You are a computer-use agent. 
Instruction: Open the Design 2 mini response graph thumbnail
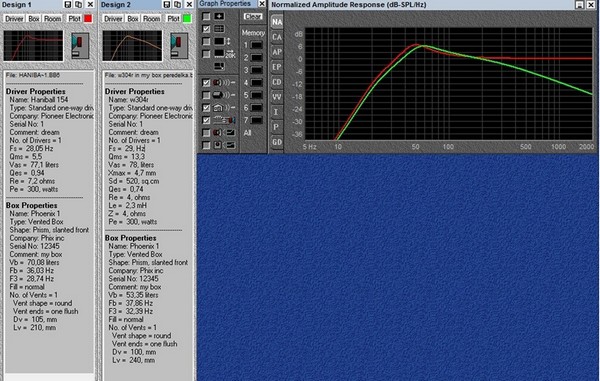tap(132, 46)
